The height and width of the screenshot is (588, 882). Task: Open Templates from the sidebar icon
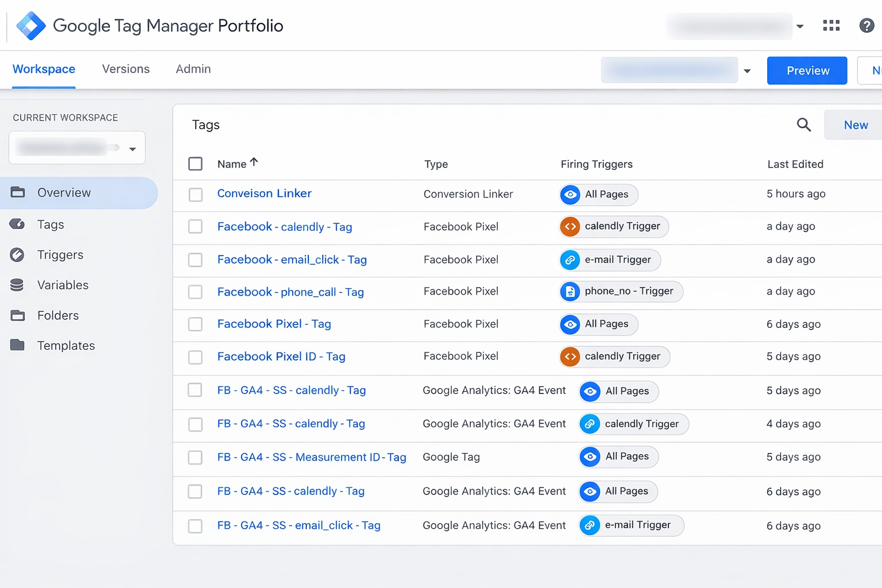click(x=17, y=345)
